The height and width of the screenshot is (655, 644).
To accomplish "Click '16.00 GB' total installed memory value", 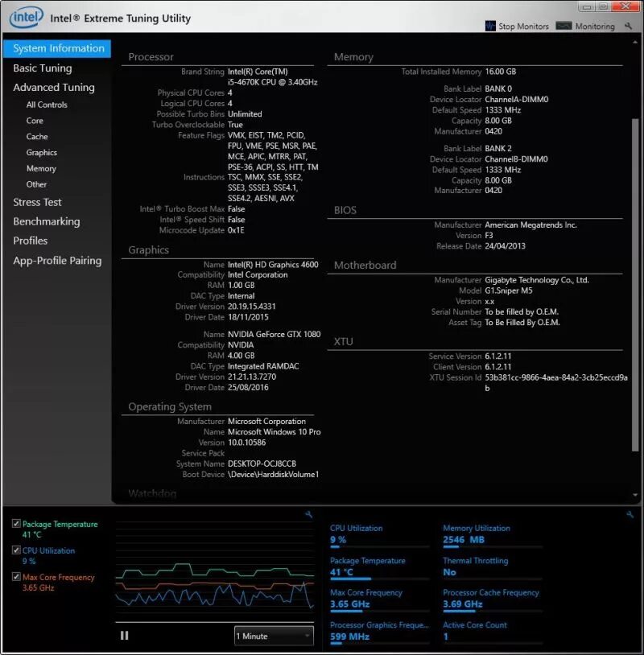I will (x=500, y=72).
